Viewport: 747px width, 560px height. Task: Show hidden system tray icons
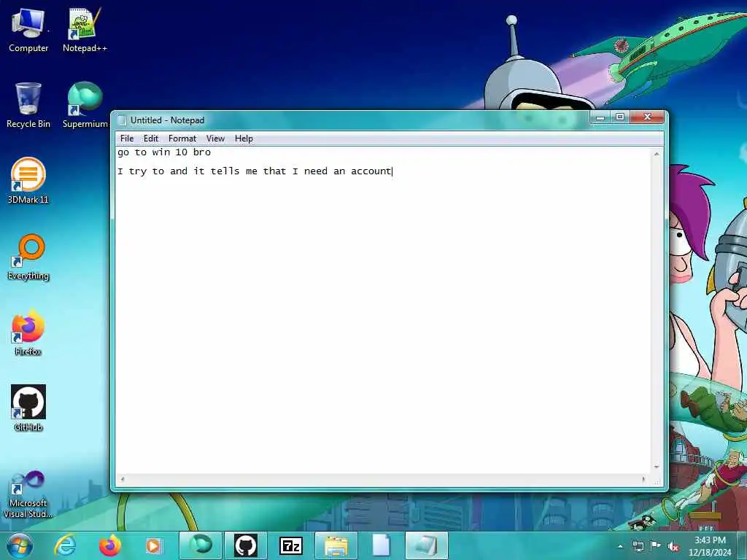tap(620, 546)
